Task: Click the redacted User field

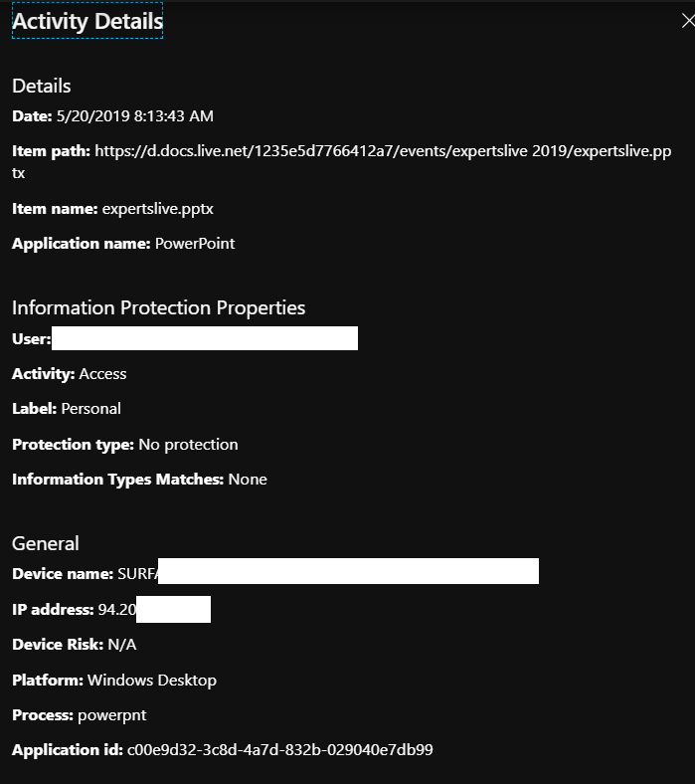Action: point(204,339)
